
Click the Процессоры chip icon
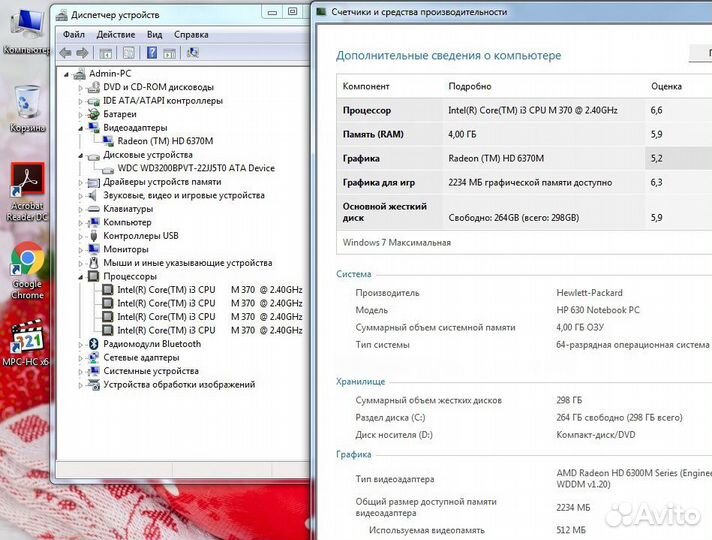point(94,276)
